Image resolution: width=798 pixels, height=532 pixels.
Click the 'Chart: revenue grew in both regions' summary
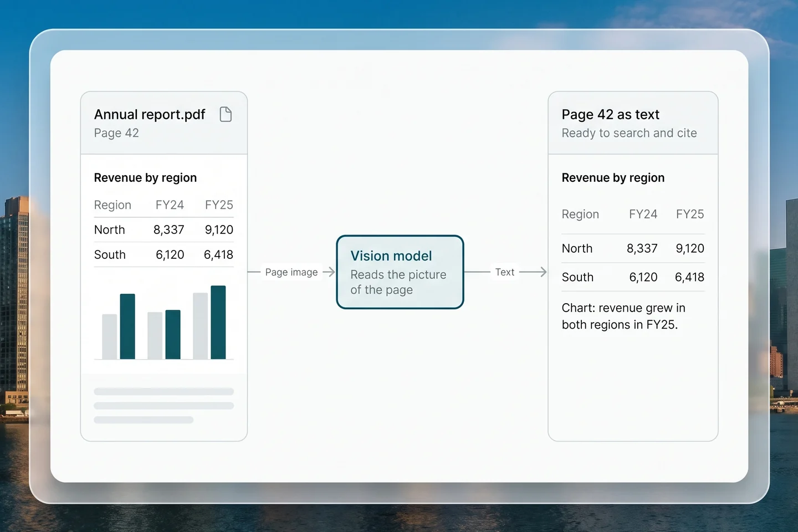[x=623, y=316]
